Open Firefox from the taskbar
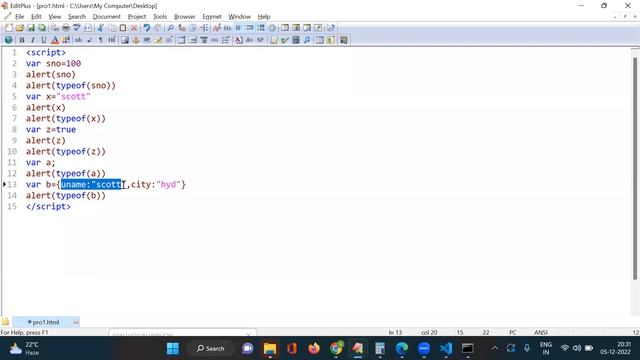 coord(314,349)
